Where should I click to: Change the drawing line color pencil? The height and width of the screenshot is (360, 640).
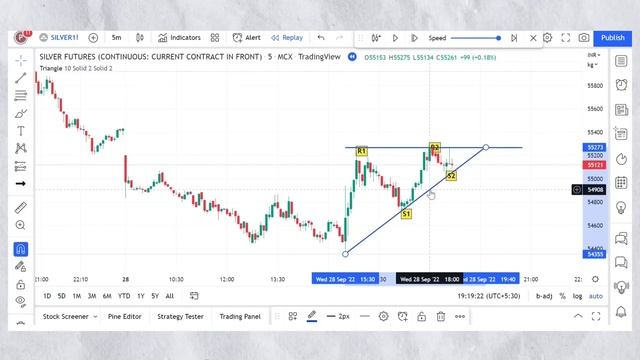click(312, 316)
